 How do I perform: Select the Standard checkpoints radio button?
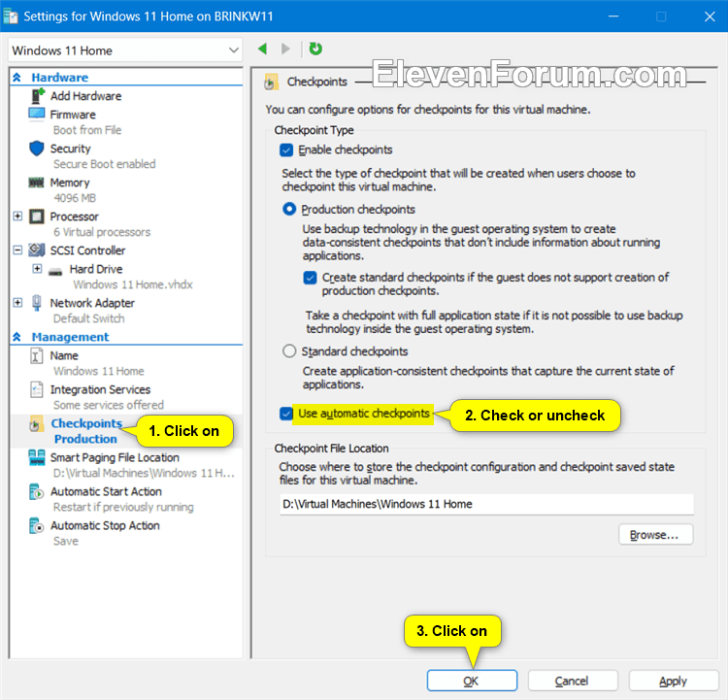coord(289,351)
